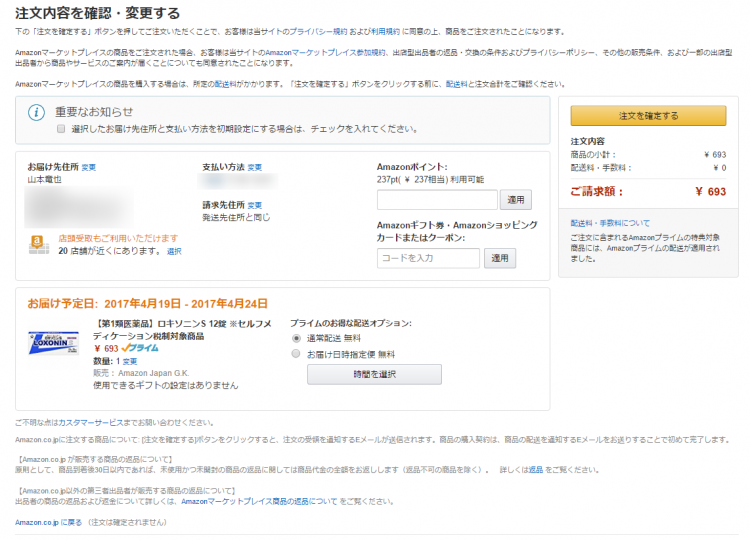Open the プライバシー規約 link

coord(319,32)
